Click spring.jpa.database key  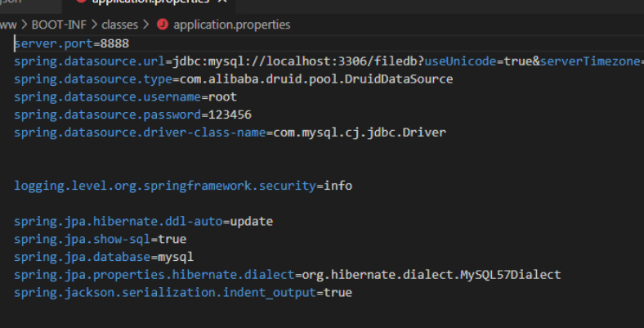coord(83,257)
